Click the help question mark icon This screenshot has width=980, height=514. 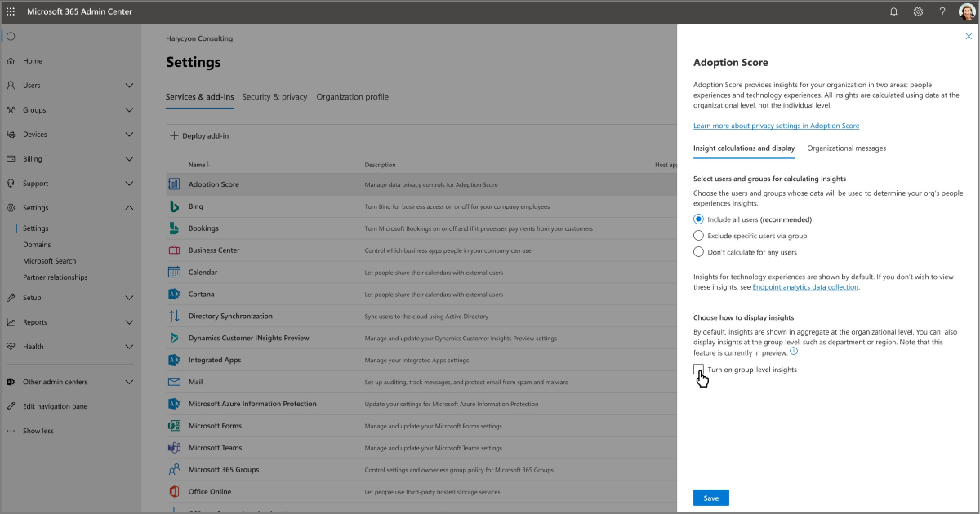click(942, 11)
